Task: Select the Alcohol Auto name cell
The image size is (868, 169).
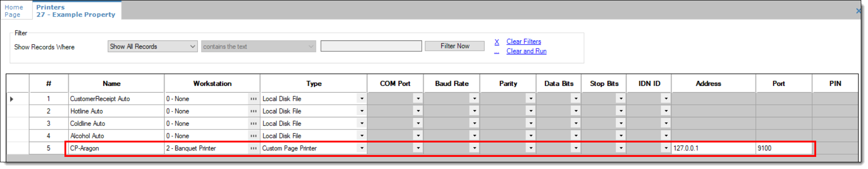Action: pyautogui.click(x=116, y=136)
